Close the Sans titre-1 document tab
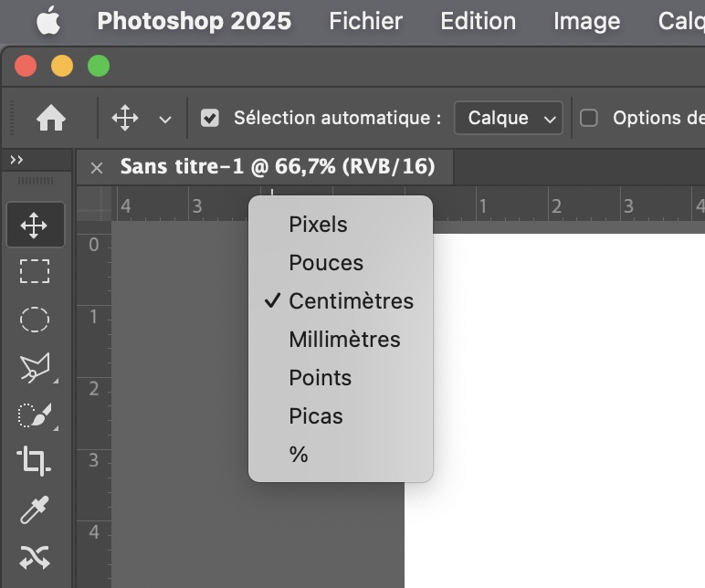705x588 pixels. pyautogui.click(x=97, y=168)
